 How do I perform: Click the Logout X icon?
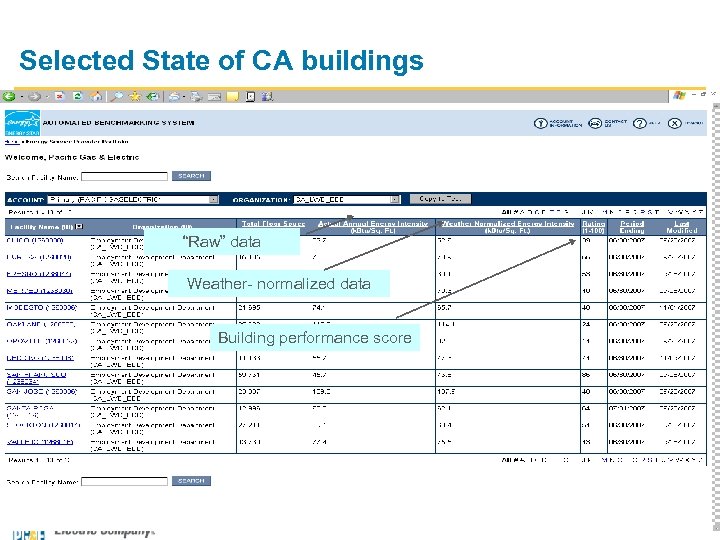[674, 123]
